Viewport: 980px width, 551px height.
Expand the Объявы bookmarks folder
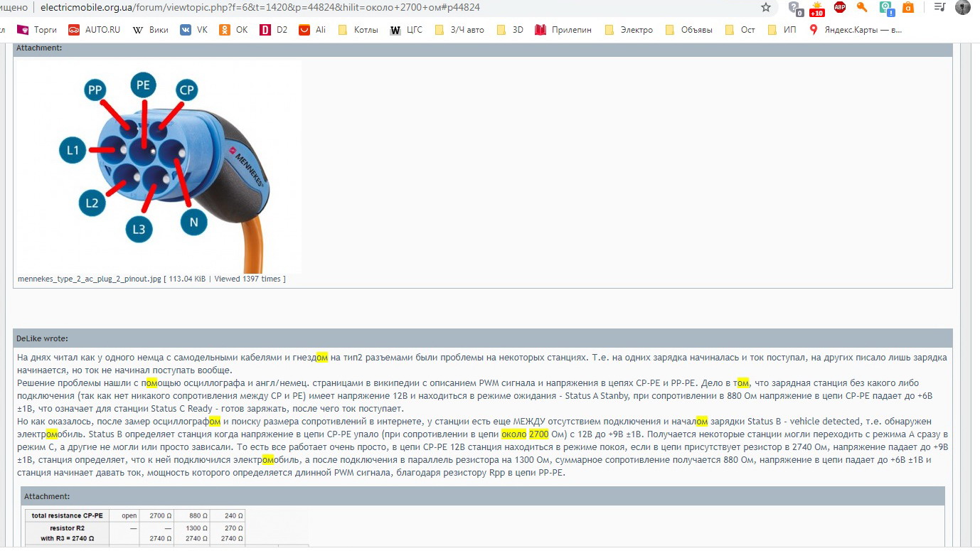(x=688, y=30)
